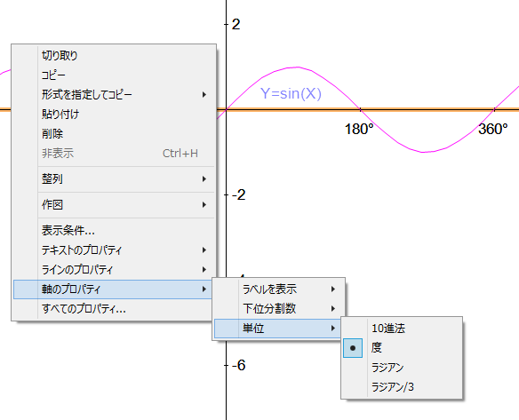This screenshot has height=420, width=519.
Task: Click the 軸のプロパティ menu item
Action: [x=113, y=289]
